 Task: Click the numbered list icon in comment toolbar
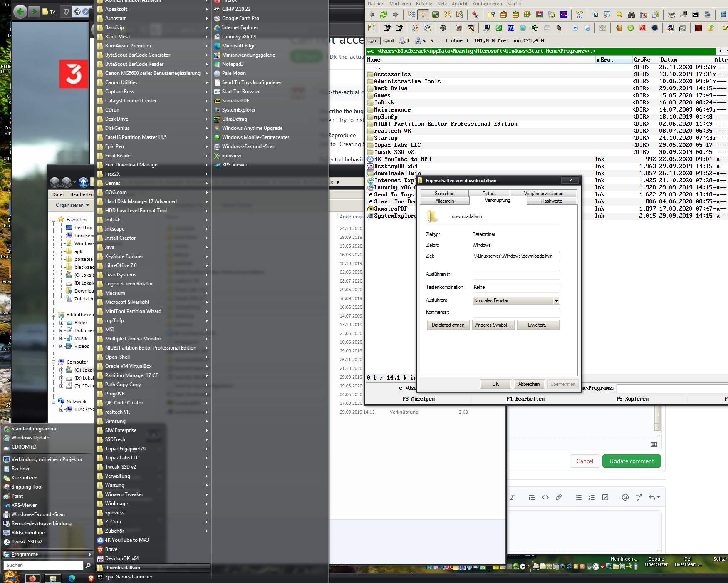point(592,497)
